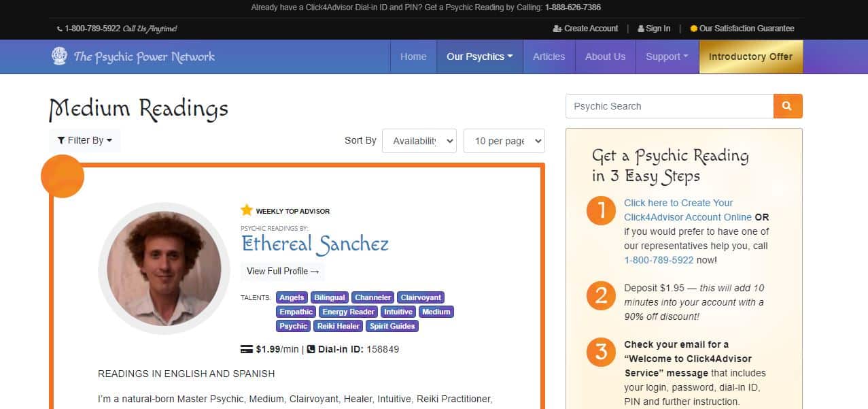Click READINGS IN ENGLISH AND SPANISH text
Viewport: 868px width, 409px height.
(186, 374)
